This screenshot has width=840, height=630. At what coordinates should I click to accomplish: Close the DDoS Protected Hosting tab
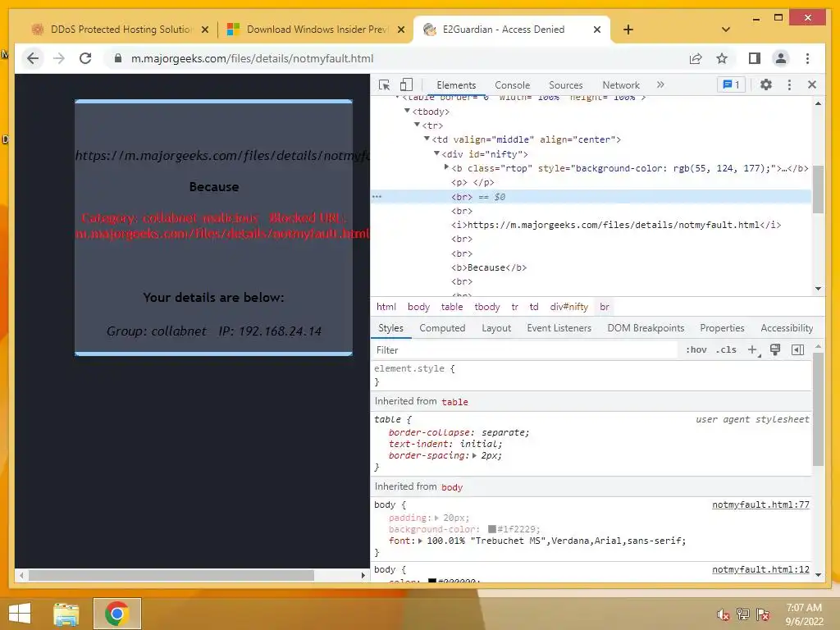pyautogui.click(x=204, y=30)
